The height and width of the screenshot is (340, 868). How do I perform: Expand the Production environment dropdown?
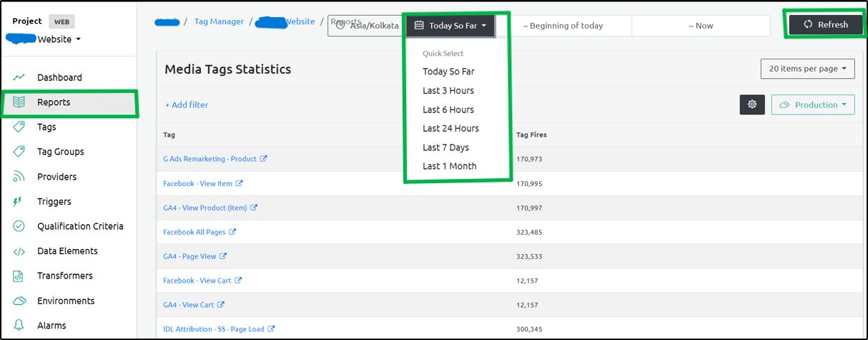tap(813, 105)
